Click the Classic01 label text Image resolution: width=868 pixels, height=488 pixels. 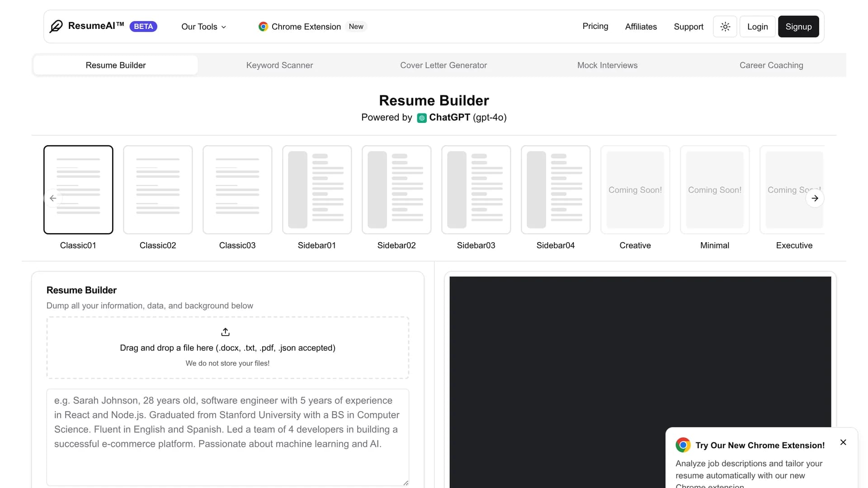pyautogui.click(x=78, y=245)
